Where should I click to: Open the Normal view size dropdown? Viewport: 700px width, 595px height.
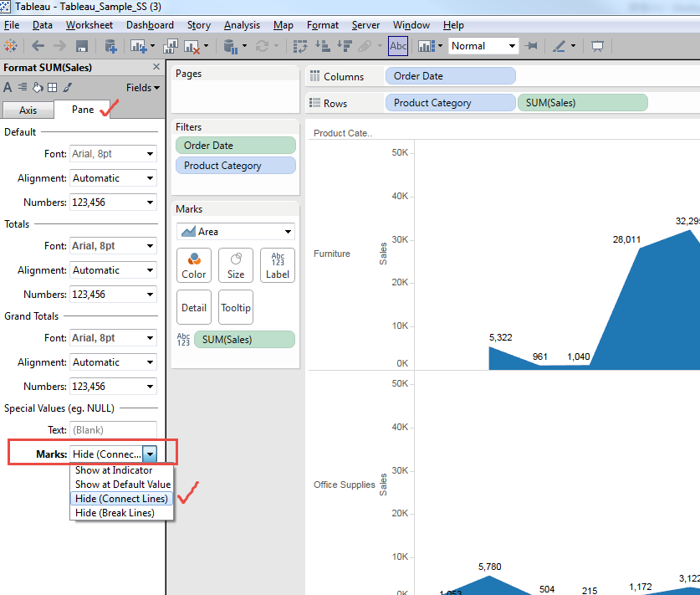tap(483, 46)
